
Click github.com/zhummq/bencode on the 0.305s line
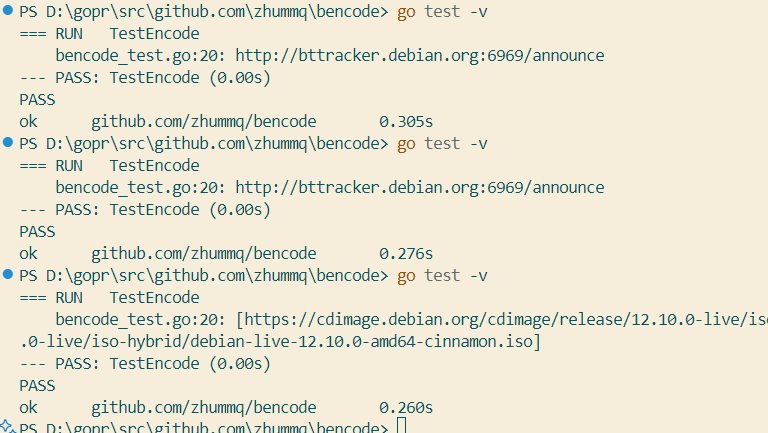pos(204,122)
